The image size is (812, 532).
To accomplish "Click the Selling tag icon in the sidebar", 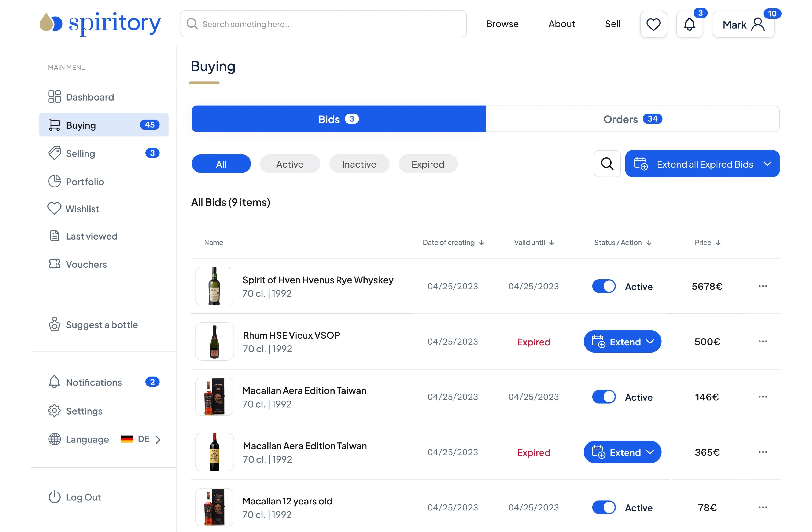I will click(54, 153).
